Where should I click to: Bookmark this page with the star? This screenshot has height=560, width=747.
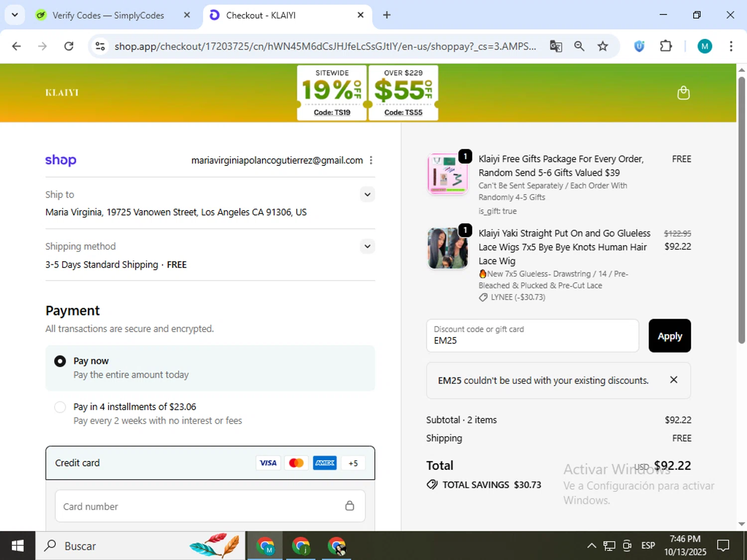point(603,46)
